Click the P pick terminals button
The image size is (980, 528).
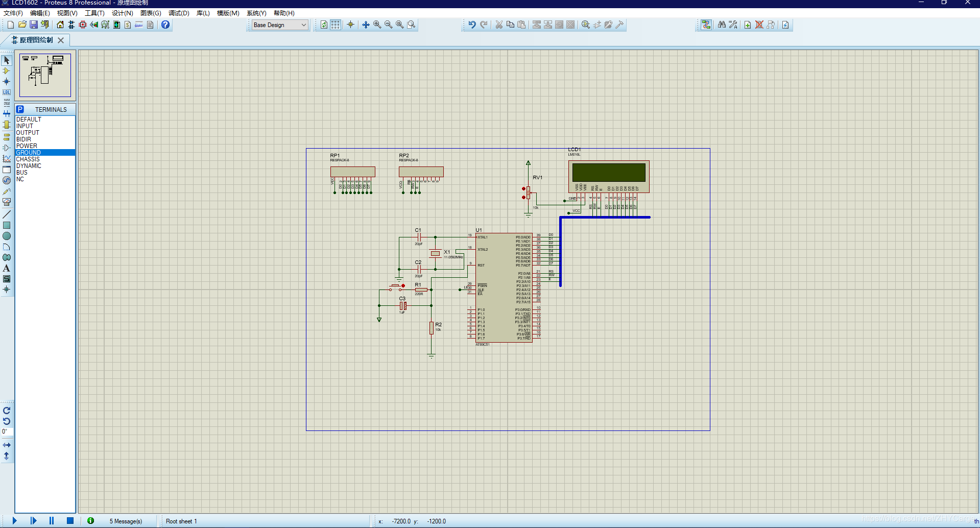pyautogui.click(x=20, y=109)
